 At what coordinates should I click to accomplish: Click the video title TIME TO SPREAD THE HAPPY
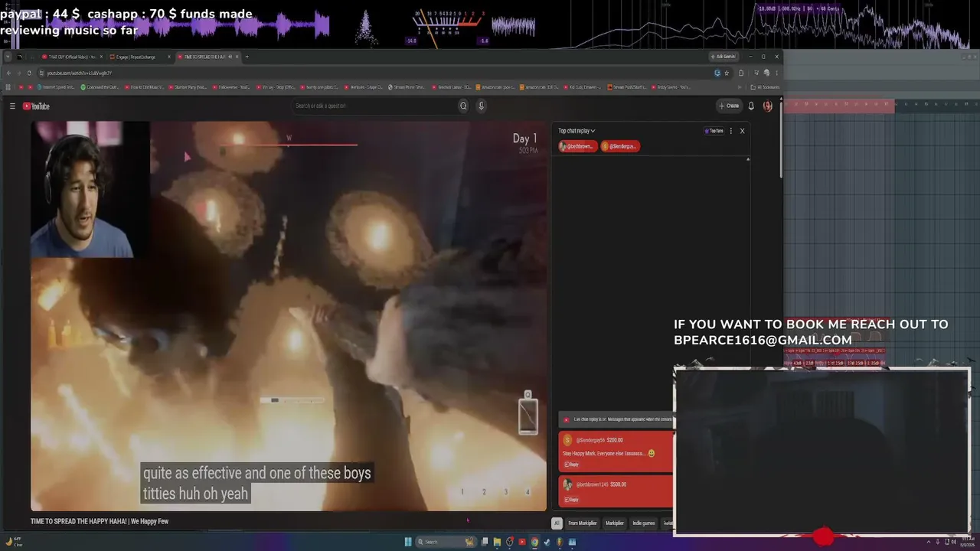(x=100, y=522)
